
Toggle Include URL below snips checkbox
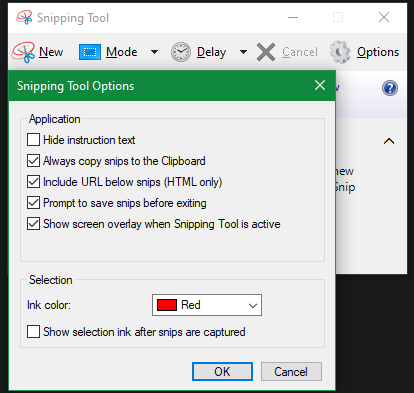coord(33,182)
